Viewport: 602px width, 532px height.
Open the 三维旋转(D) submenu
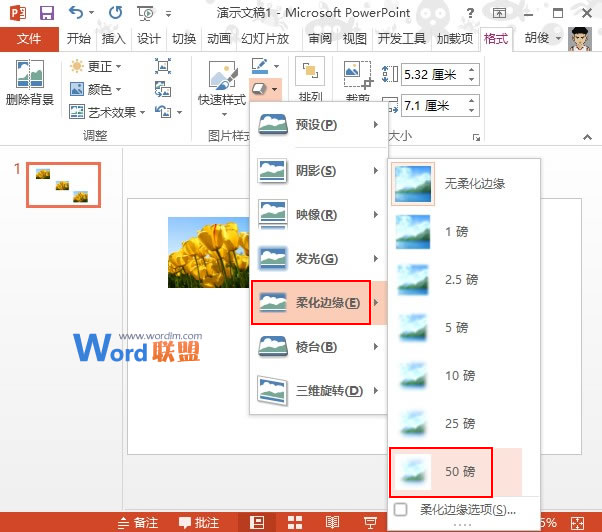point(318,391)
